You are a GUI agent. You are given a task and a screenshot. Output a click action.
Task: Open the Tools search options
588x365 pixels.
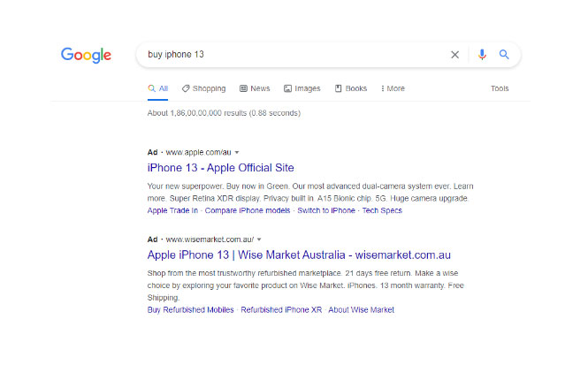pyautogui.click(x=500, y=88)
